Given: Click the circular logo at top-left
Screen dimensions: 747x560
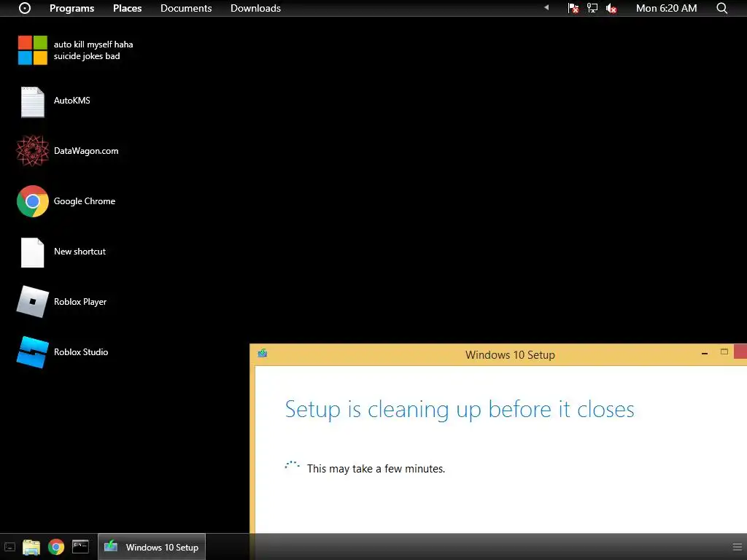Looking at the screenshot, I should click(x=25, y=8).
